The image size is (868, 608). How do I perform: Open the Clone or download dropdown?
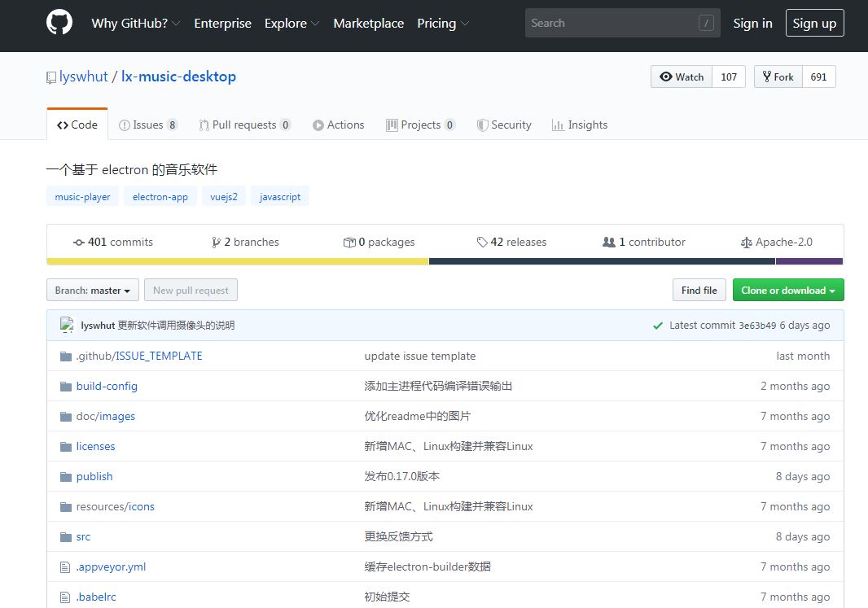click(x=788, y=291)
